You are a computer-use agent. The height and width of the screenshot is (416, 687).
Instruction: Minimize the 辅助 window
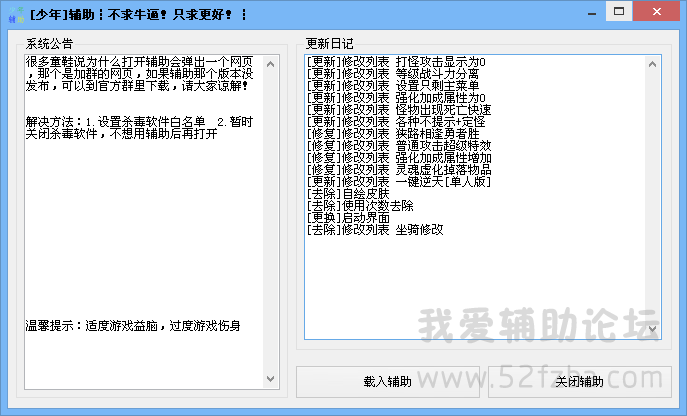[x=592, y=13]
